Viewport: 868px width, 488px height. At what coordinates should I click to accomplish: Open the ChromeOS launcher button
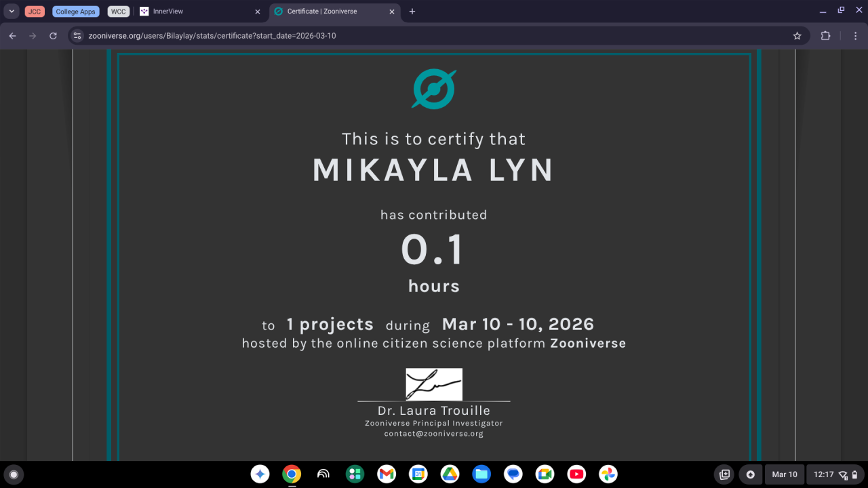(14, 474)
